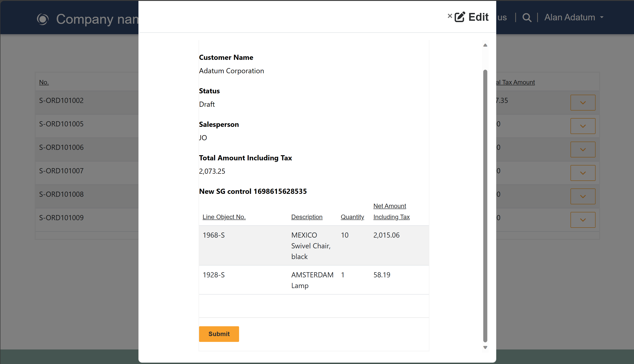The image size is (634, 364).
Task: Click the company logo icon
Action: pos(42,19)
